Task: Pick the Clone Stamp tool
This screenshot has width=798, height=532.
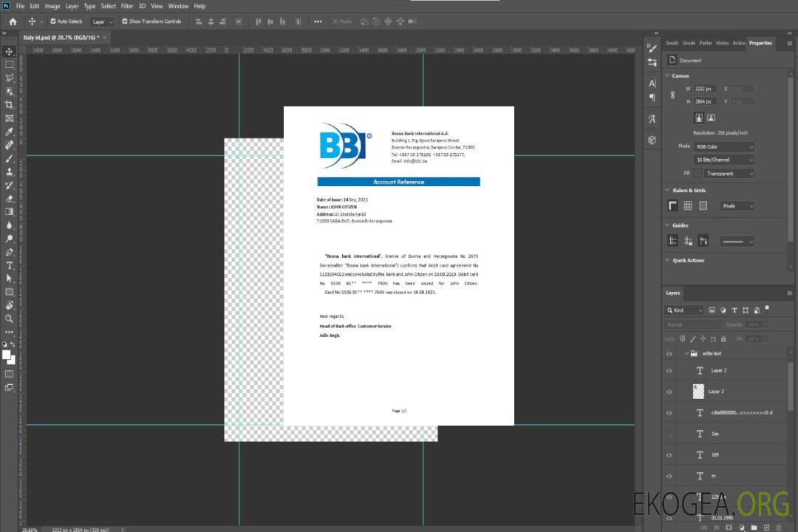Action: [10, 171]
